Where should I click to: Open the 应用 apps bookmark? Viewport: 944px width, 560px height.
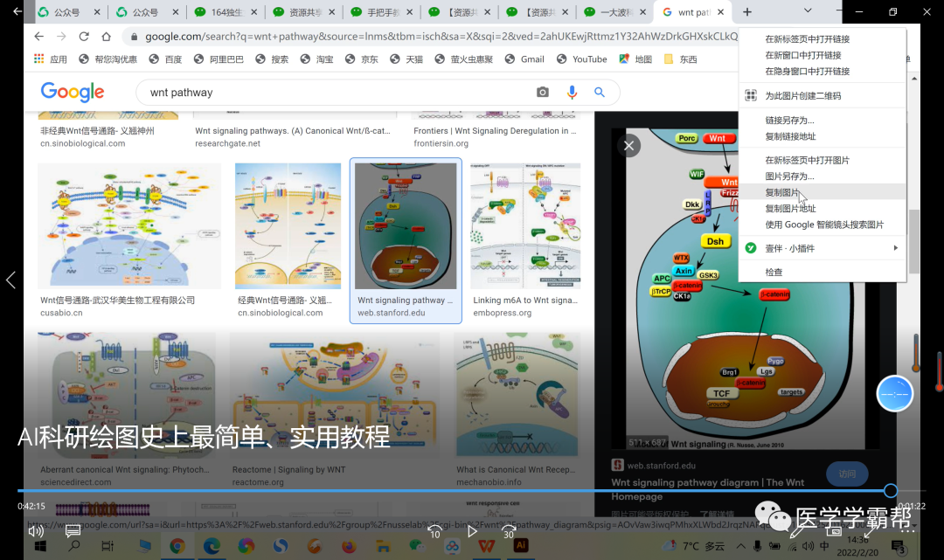coord(51,59)
